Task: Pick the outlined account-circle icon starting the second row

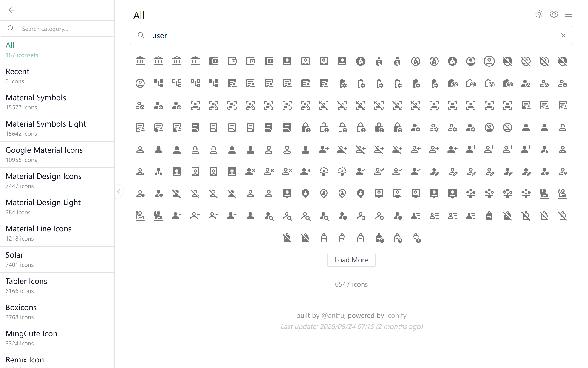Action: point(140,83)
